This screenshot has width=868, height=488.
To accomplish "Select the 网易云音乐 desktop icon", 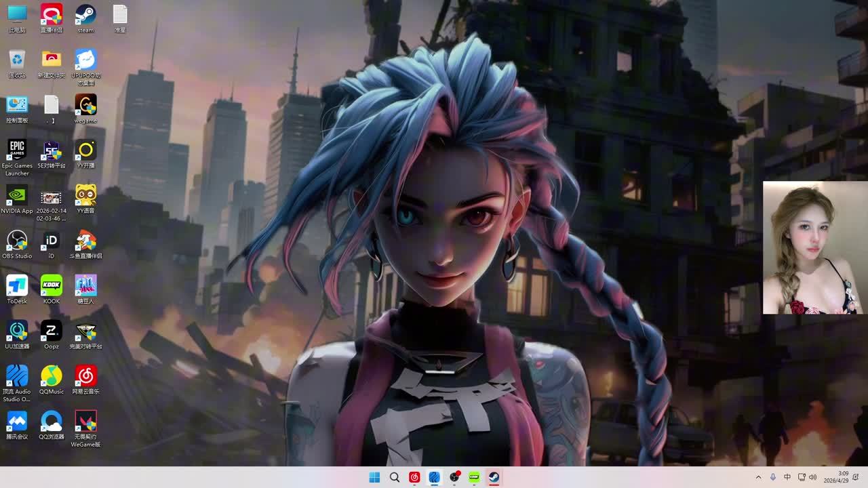I will point(85,375).
